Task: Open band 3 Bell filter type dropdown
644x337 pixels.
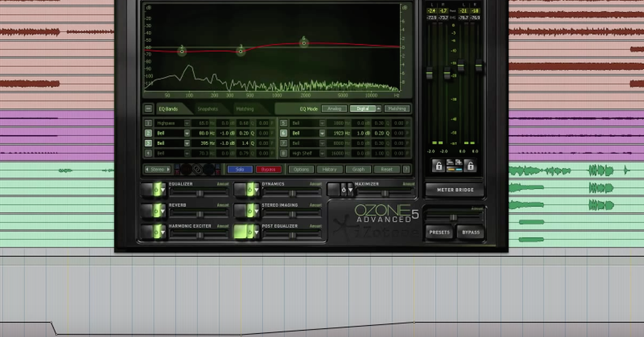Action: [x=187, y=143]
